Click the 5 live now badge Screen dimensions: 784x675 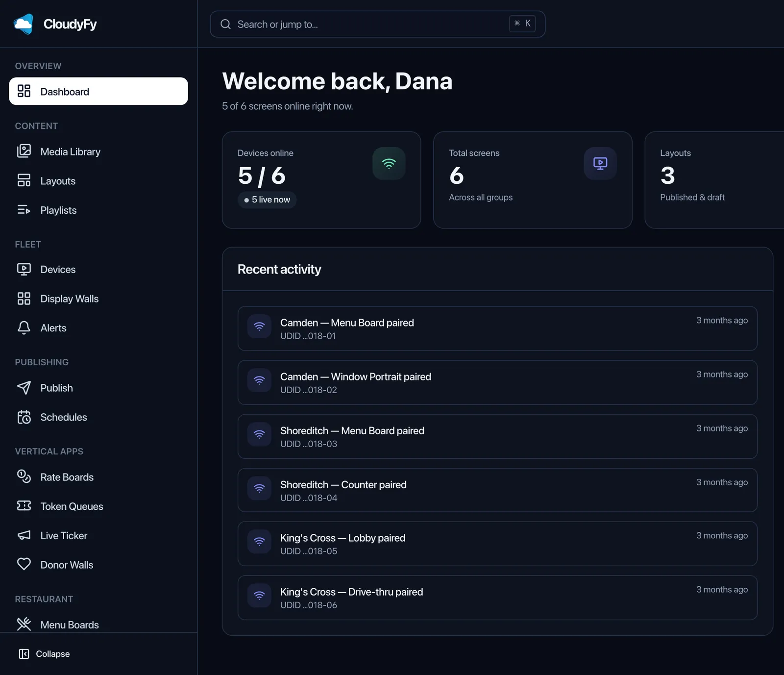[267, 200]
